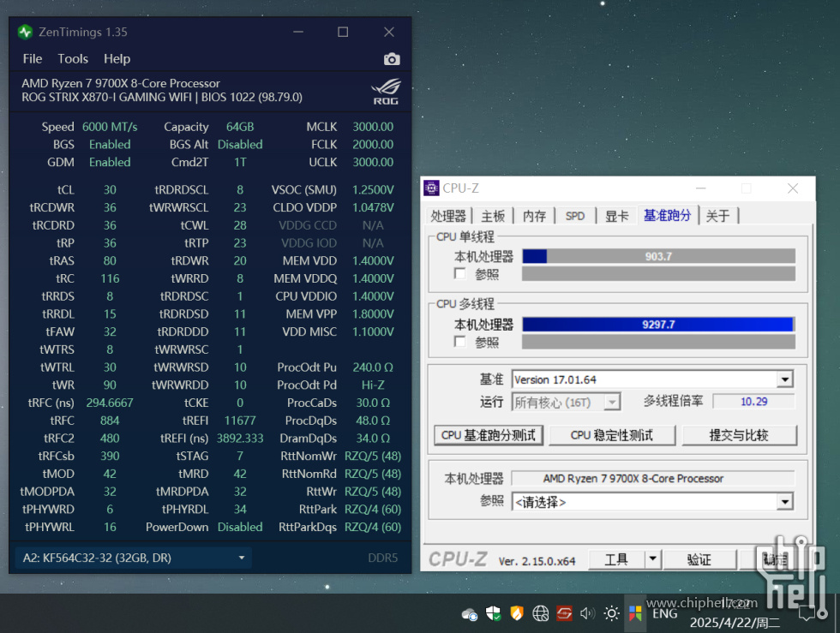Switch to the 主板 tab in CPU-Z

click(x=493, y=216)
